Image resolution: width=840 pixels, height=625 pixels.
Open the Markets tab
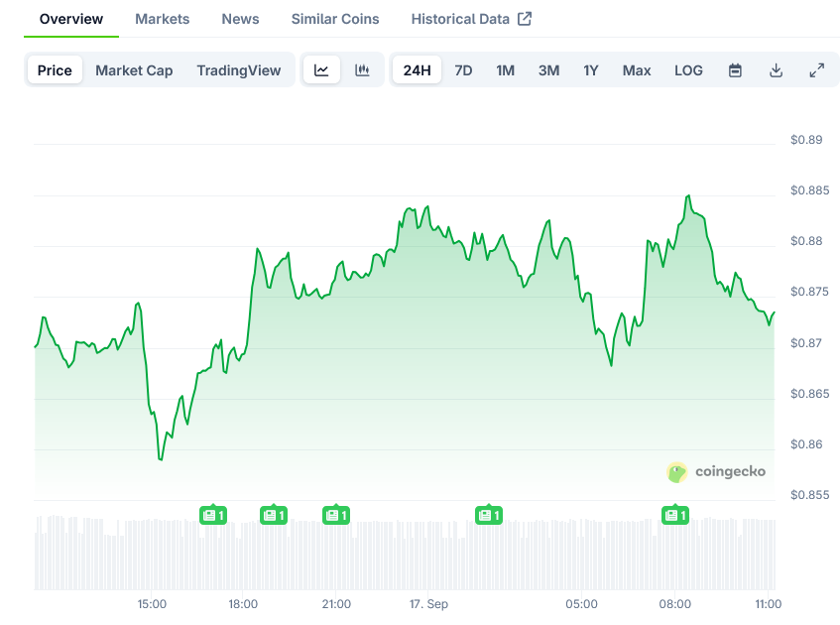point(163,19)
